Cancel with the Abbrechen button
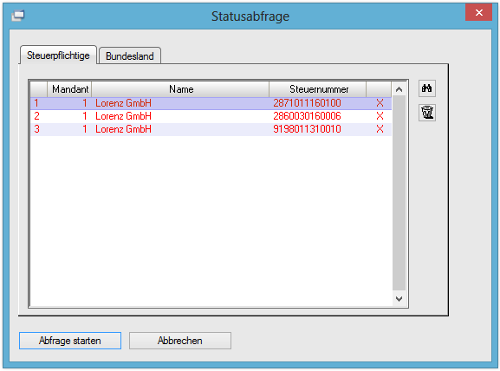This screenshot has height=371, width=500. tap(180, 340)
